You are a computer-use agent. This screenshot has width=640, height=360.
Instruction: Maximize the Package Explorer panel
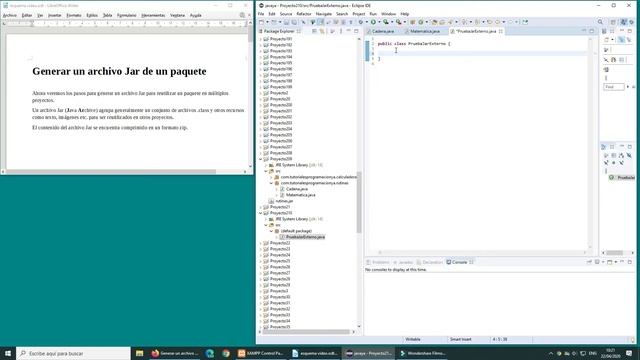pos(356,31)
